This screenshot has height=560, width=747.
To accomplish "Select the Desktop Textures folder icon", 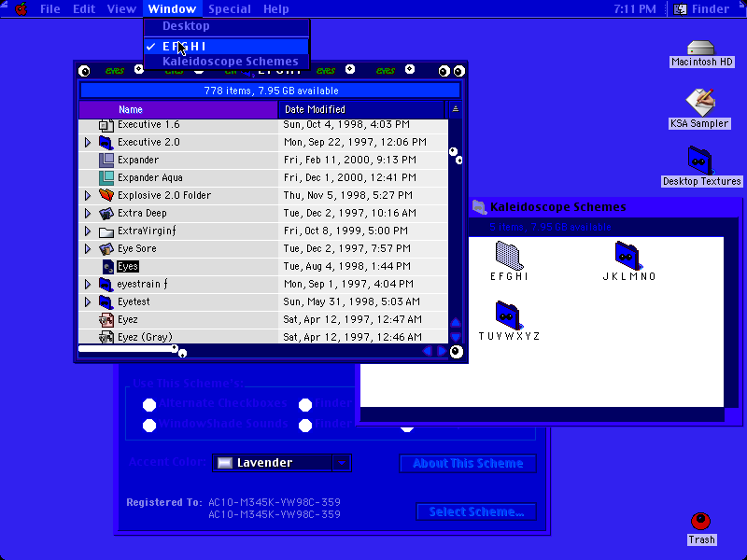I will pyautogui.click(x=699, y=161).
